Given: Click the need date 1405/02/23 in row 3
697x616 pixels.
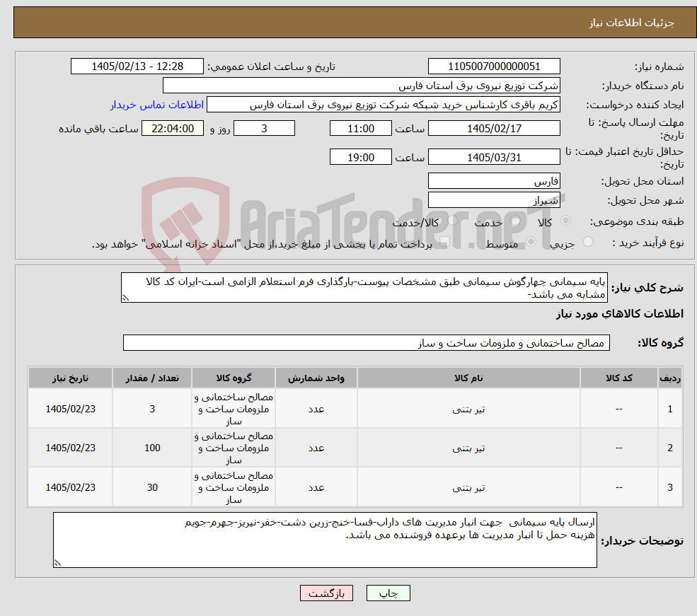Looking at the screenshot, I should coord(70,488).
